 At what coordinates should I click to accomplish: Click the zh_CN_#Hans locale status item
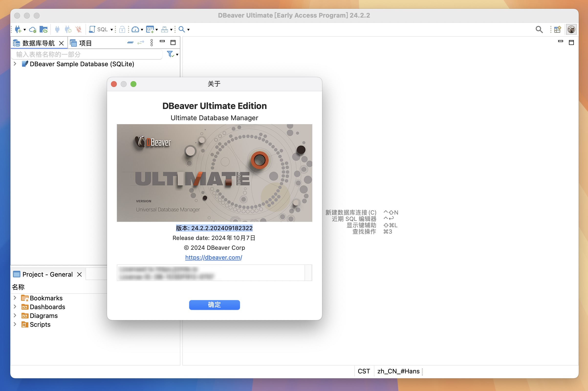click(x=398, y=371)
